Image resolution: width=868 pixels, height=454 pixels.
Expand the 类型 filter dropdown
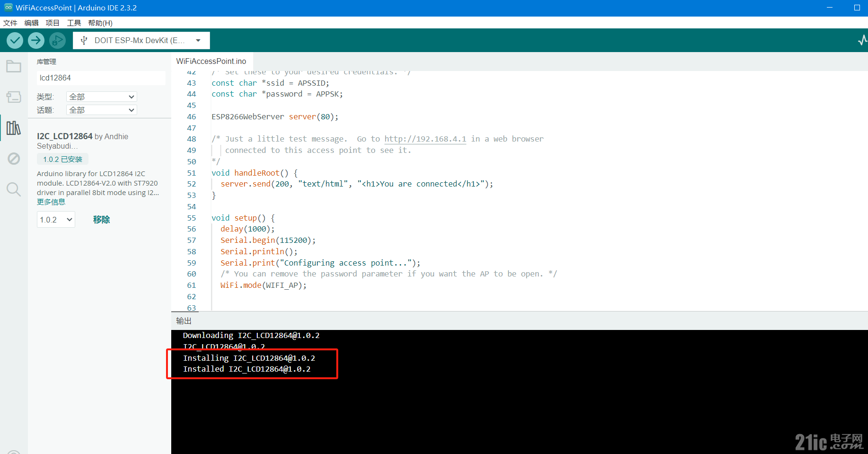click(x=102, y=97)
